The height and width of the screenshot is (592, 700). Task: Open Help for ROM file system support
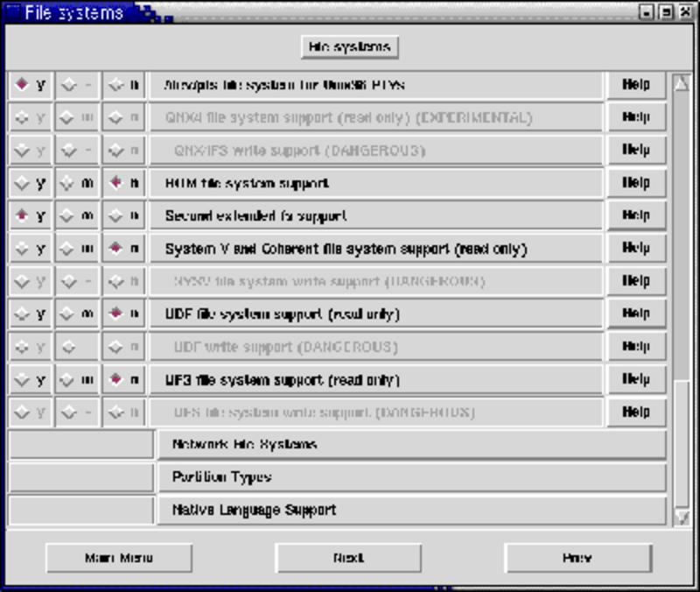pyautogui.click(x=636, y=183)
